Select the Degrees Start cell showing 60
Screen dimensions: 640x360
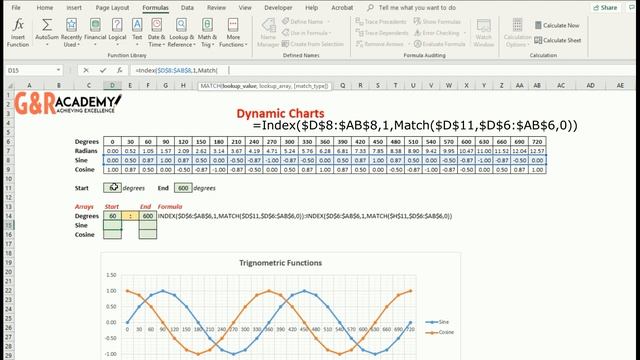pos(112,216)
